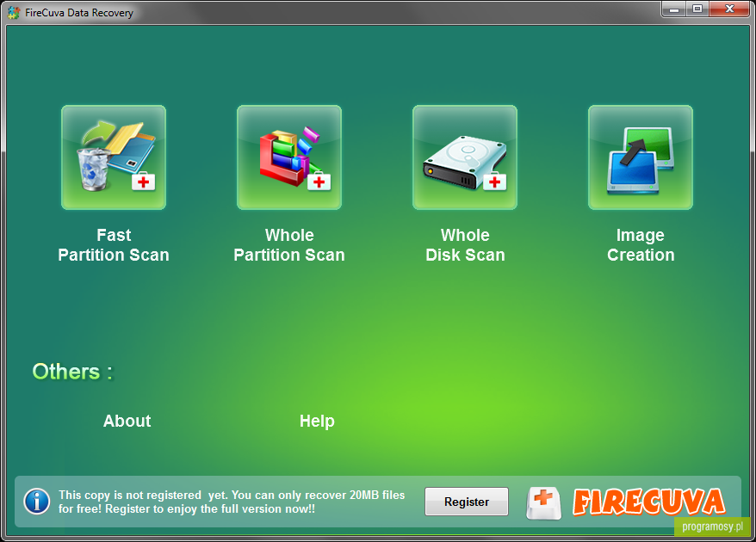The height and width of the screenshot is (542, 756).
Task: Click the 'This copy is not registered' notice text
Action: coord(232,502)
